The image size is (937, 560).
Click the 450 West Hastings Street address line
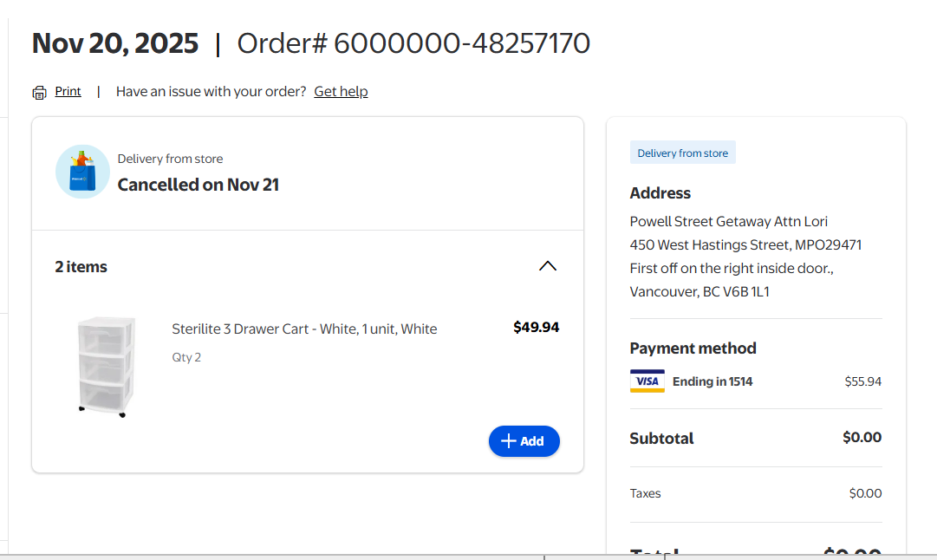(745, 245)
